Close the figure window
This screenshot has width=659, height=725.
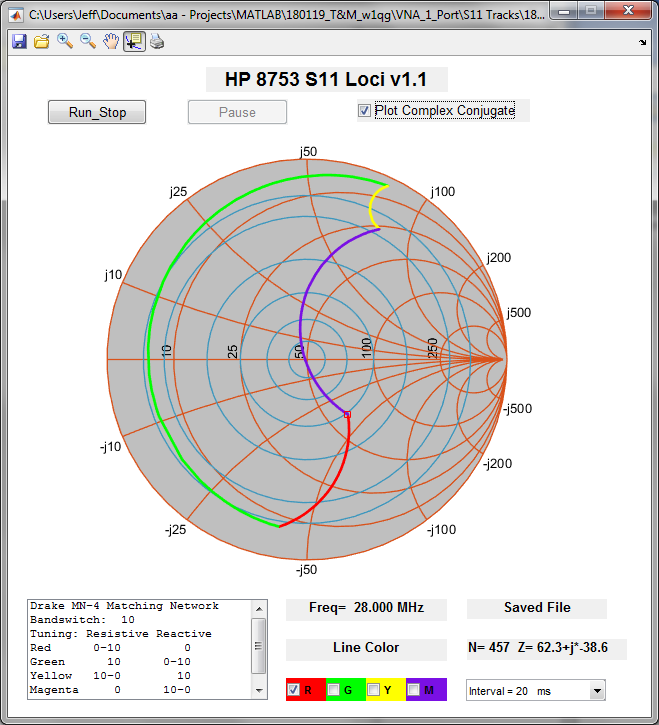point(628,11)
